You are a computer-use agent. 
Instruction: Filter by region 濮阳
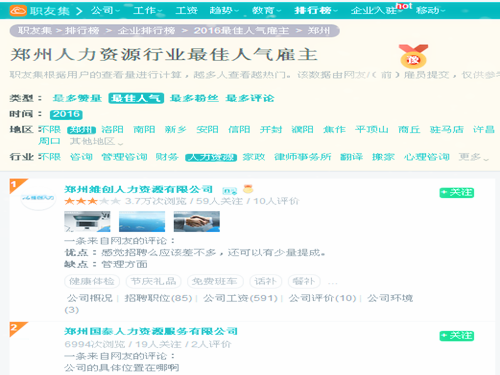click(302, 129)
